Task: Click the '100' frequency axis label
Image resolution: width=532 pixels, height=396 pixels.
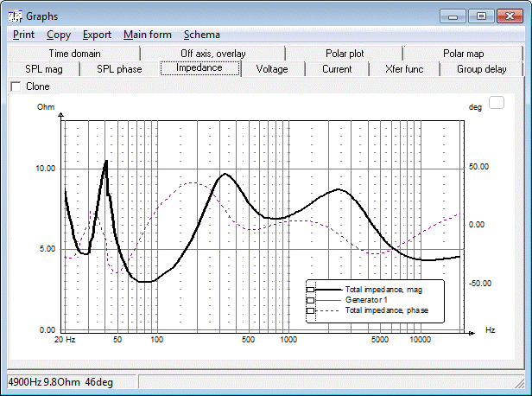Action: coord(157,339)
